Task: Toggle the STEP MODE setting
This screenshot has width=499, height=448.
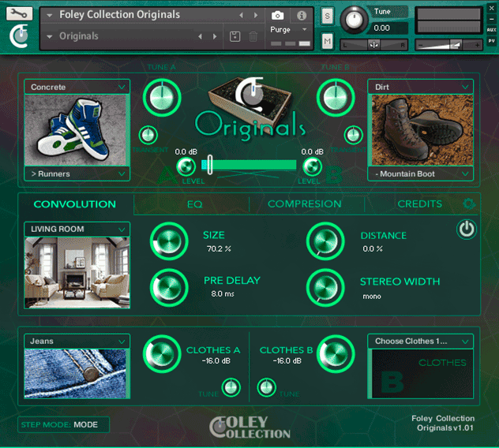Action: pos(63,424)
